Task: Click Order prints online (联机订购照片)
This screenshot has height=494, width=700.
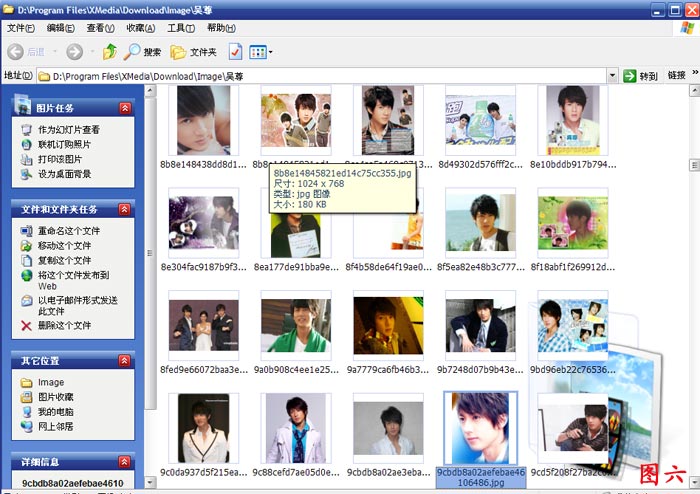Action: click(64, 145)
